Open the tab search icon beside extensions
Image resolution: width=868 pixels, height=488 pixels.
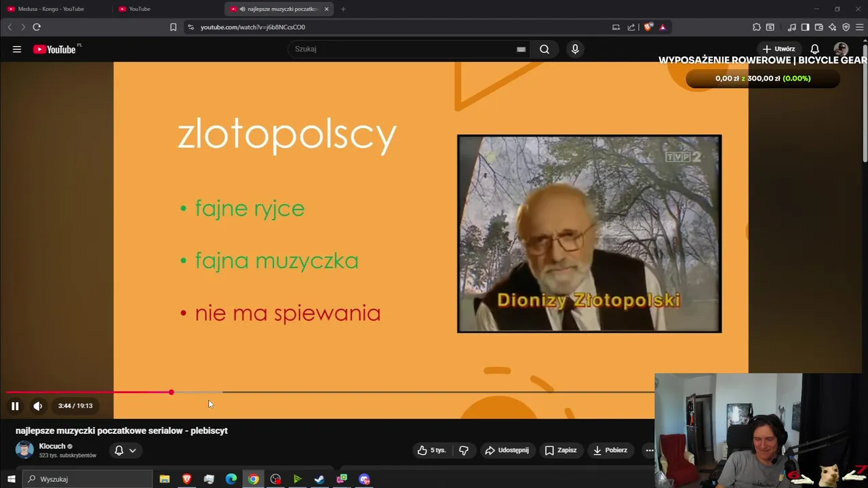[x=770, y=27]
